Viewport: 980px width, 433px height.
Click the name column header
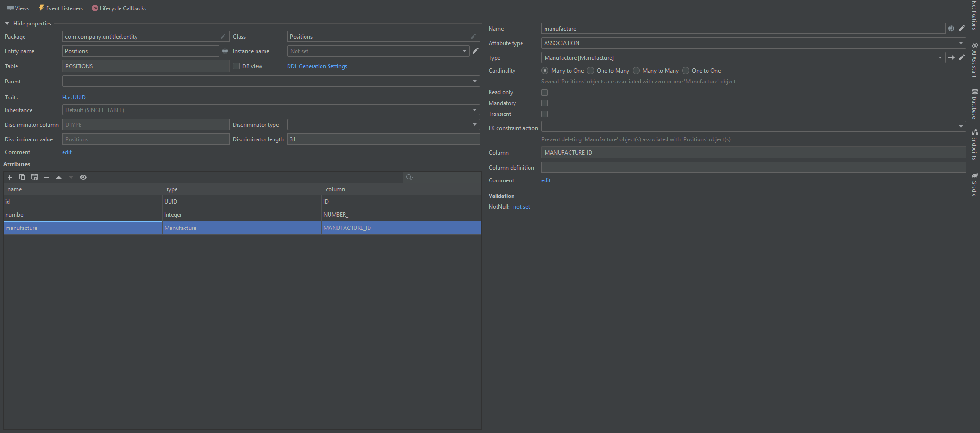83,189
